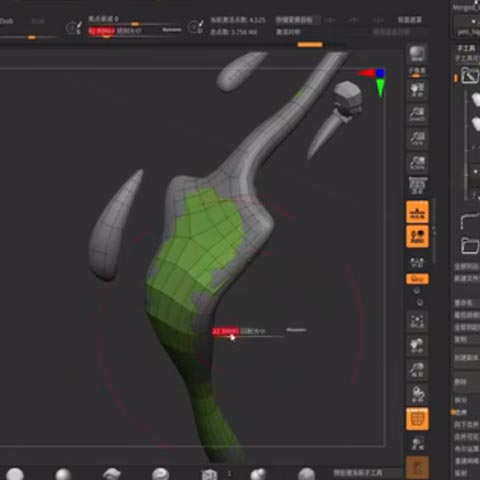Select the Scroll document icon in right shelf
Viewport: 480px width, 480px height.
tap(417, 90)
